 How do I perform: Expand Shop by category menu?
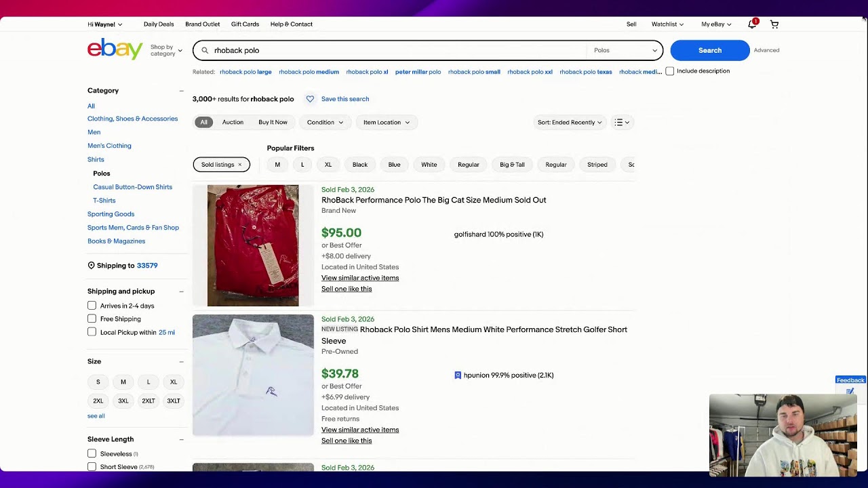coord(166,50)
